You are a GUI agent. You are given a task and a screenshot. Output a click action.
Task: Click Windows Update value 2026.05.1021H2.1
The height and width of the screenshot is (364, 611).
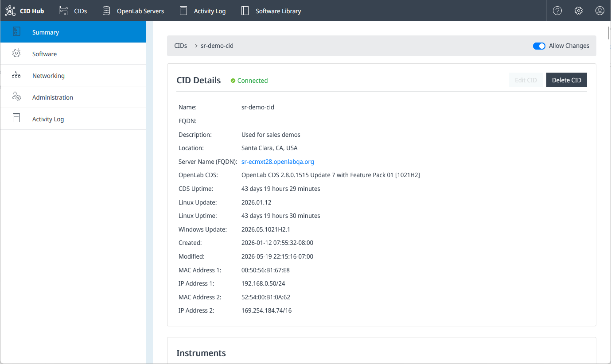pyautogui.click(x=266, y=229)
